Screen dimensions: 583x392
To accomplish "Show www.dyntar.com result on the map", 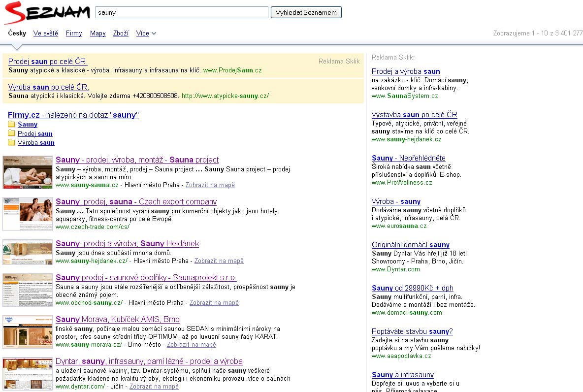I will (x=154, y=387).
